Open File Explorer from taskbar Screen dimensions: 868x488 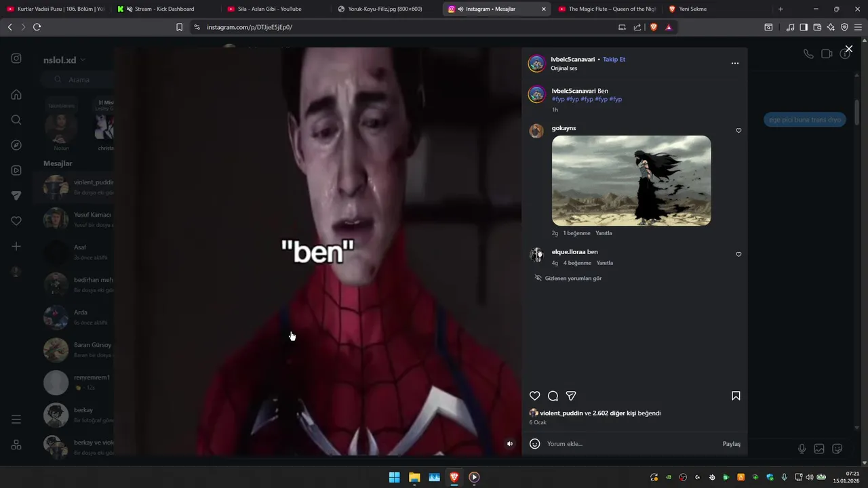pyautogui.click(x=414, y=477)
